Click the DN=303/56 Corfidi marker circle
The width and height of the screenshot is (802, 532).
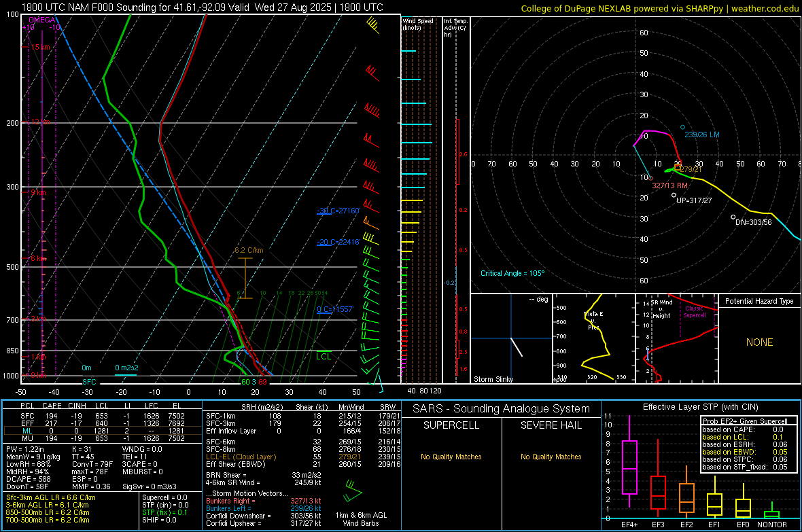733,217
